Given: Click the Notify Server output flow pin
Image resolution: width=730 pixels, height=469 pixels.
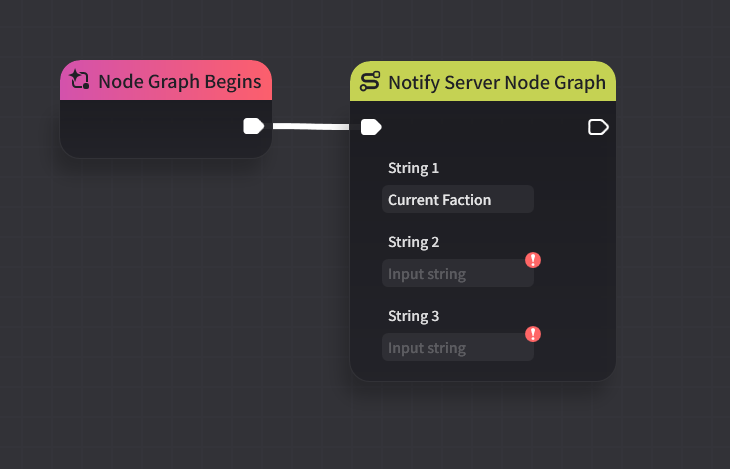Looking at the screenshot, I should click(598, 127).
